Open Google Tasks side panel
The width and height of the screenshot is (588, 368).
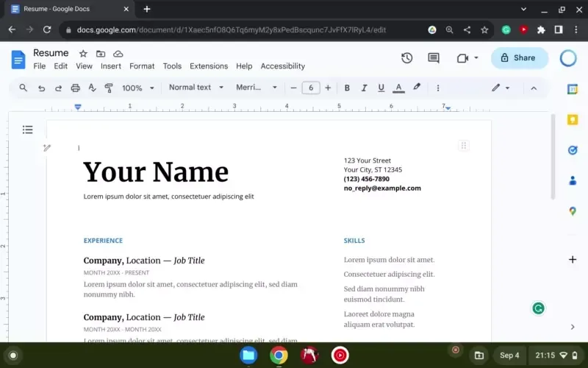(x=573, y=150)
